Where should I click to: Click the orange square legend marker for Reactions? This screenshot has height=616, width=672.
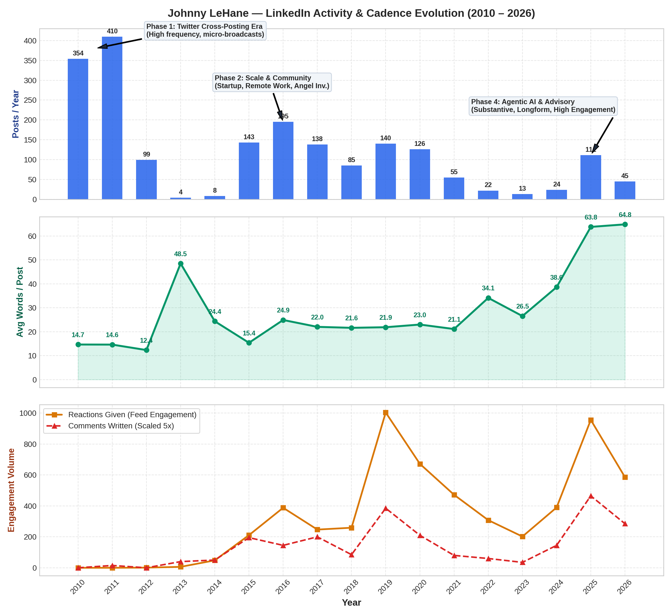(55, 415)
